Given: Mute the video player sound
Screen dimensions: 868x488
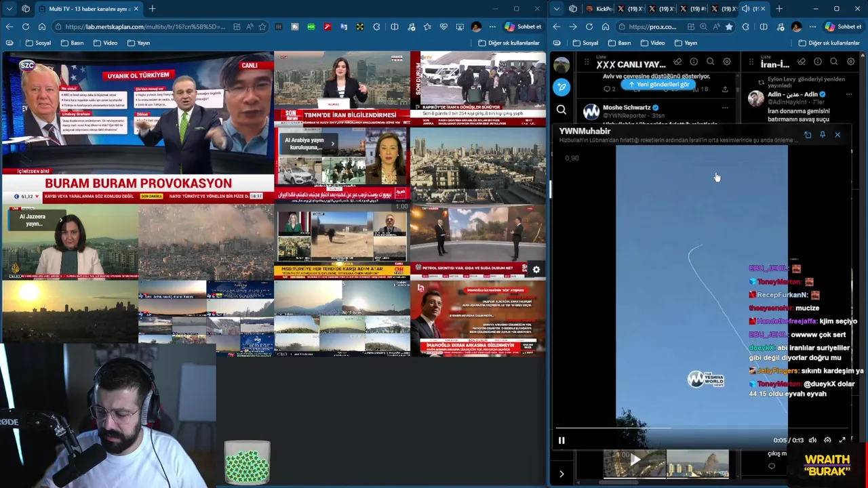Looking at the screenshot, I should [812, 441].
